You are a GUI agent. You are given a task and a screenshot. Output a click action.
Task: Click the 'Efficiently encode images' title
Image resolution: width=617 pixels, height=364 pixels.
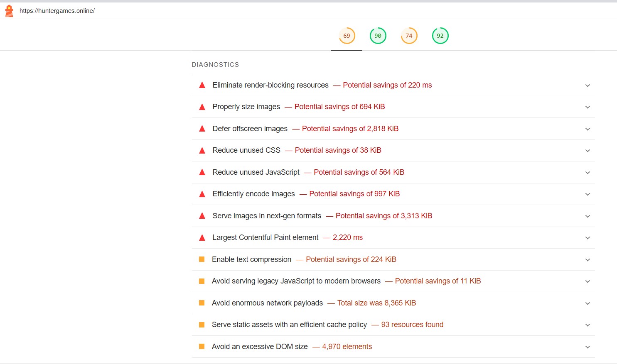[254, 194]
